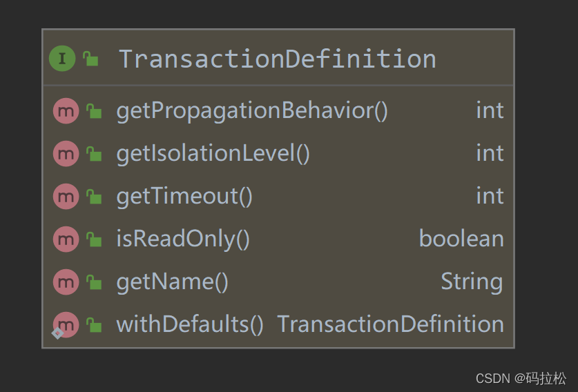Click the public lock icon of getPropagationBehavior()
The height and width of the screenshot is (392, 578).
click(x=94, y=110)
